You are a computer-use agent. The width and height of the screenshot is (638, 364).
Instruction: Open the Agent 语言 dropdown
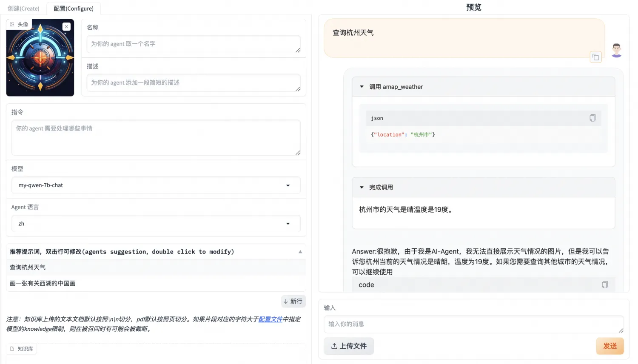point(288,223)
